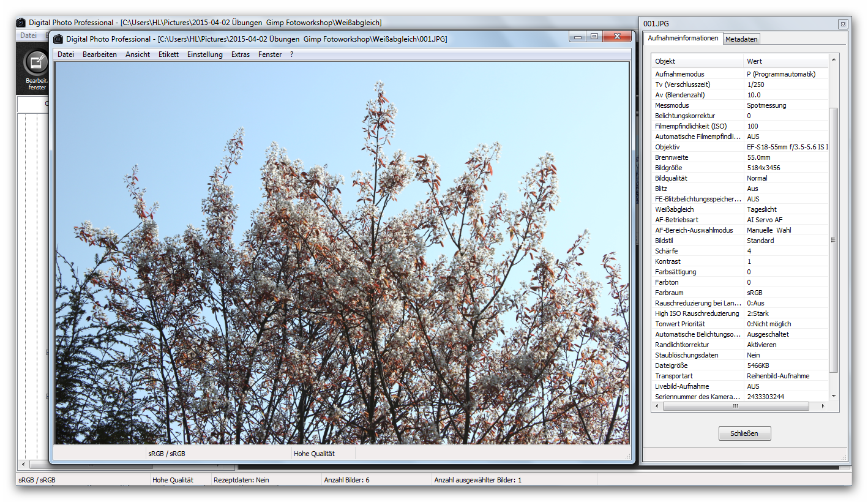This screenshot has height=502, width=868.
Task: Click the value Ausgeschaltet
Action: [768, 334]
